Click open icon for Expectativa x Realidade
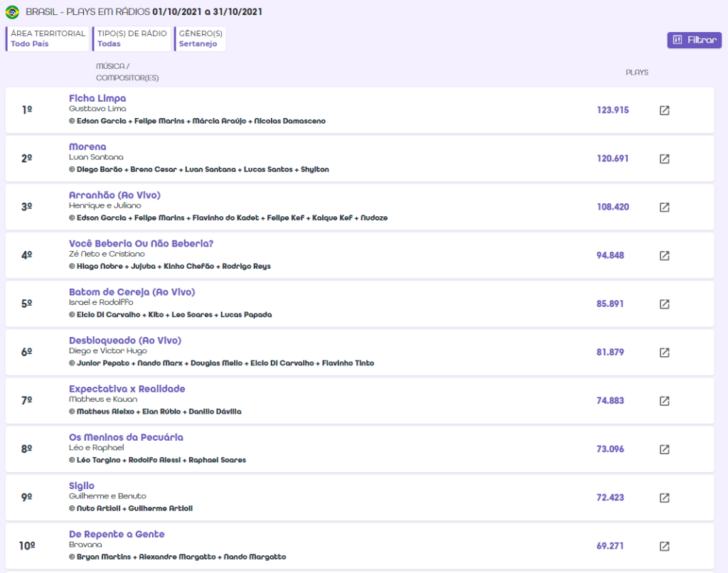The width and height of the screenshot is (728, 573). [x=664, y=400]
